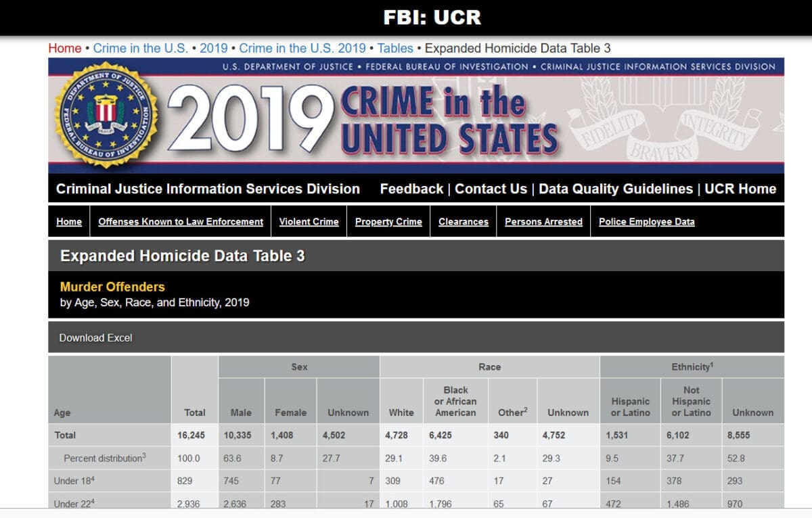Open the Persons Arrested menu item

tap(543, 222)
